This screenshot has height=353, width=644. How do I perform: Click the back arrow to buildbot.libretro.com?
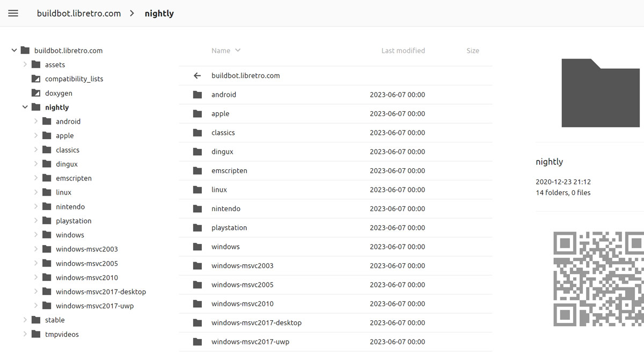(x=197, y=76)
